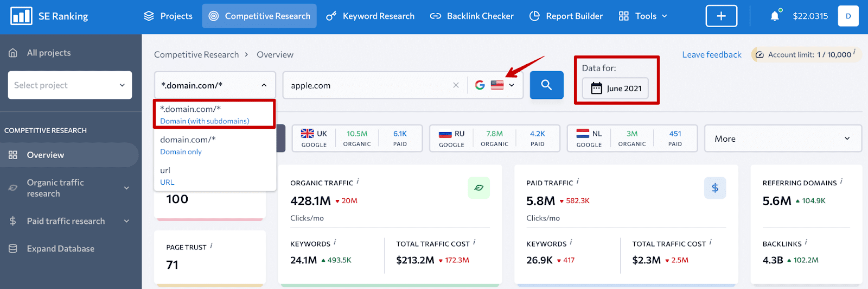Select Domain only option
Screen dimensions: 868x289
point(215,145)
